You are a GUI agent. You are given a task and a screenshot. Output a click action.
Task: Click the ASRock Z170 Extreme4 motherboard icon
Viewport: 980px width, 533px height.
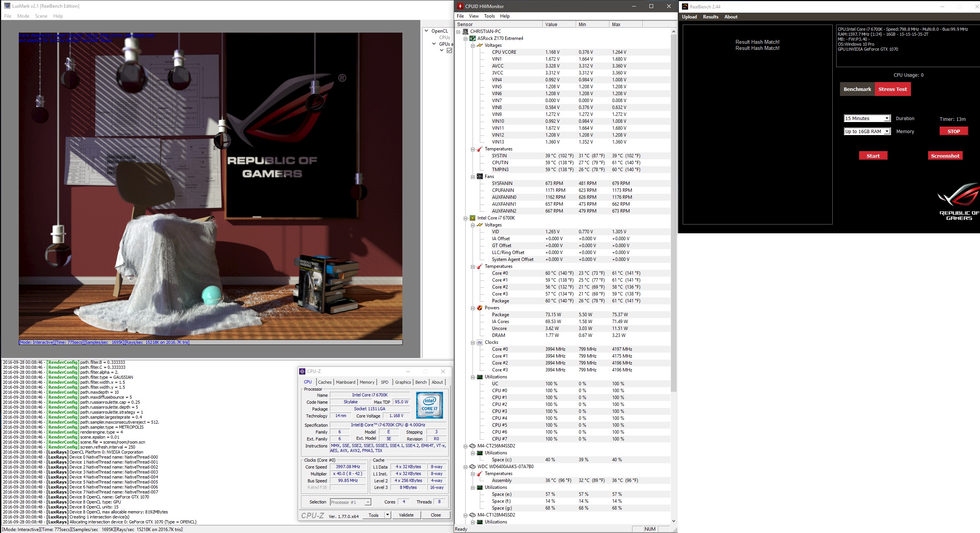point(473,38)
